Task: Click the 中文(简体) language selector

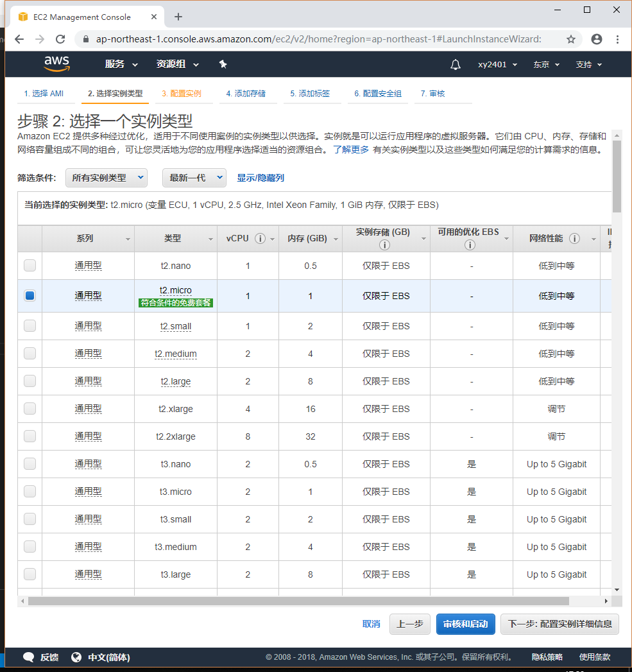Action: 109,657
